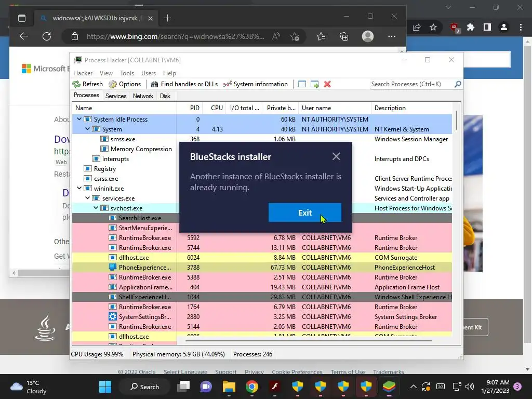Screen dimensions: 532x399
Task: Open File Explorer from the taskbar
Action: 229,387
